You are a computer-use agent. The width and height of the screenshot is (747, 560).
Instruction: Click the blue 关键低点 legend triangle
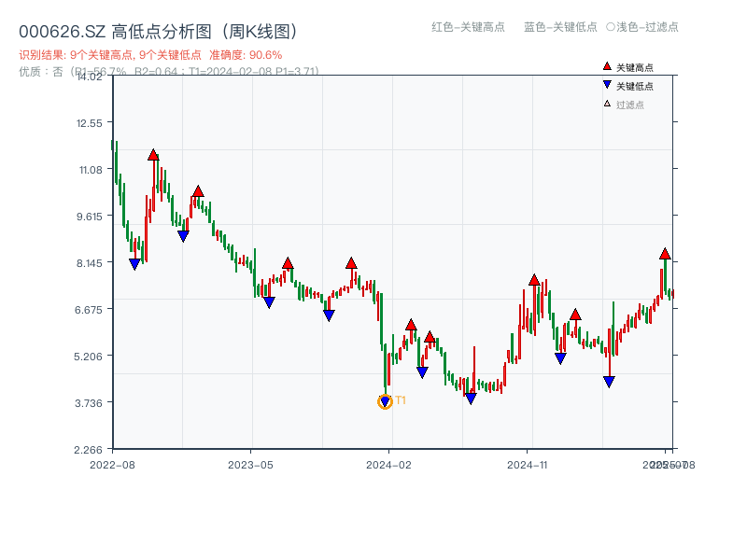coord(607,85)
